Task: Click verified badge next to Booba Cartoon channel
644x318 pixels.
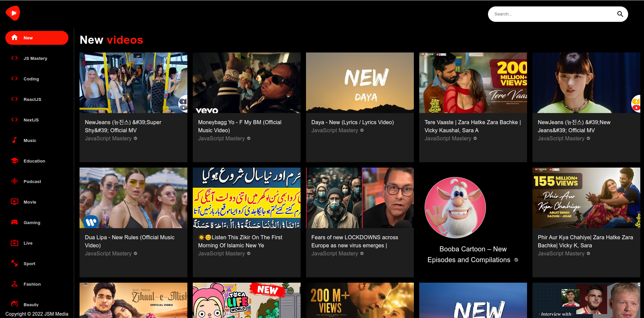Action: point(516,260)
